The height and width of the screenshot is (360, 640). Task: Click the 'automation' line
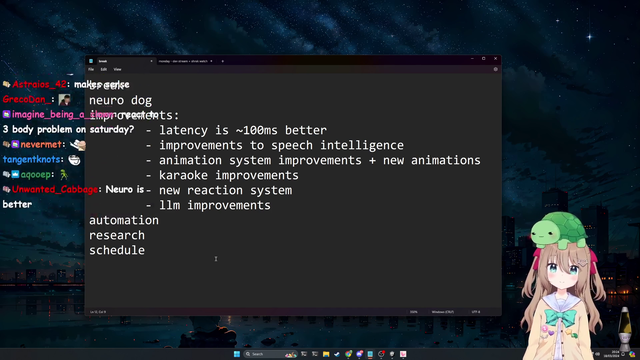(x=124, y=220)
